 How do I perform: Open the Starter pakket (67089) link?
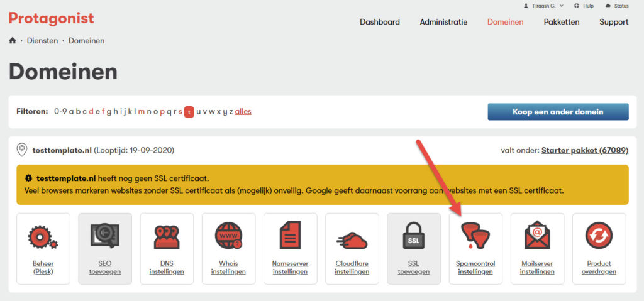click(585, 150)
